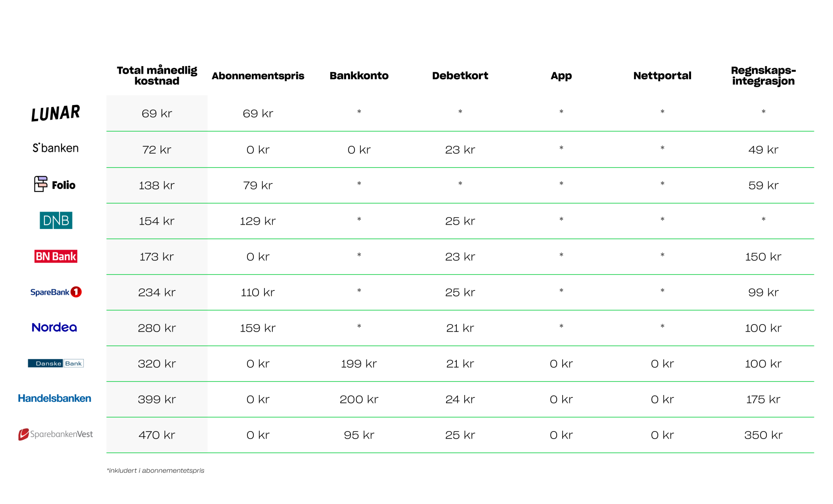Screen dimensions: 833x504
Task: Click the Total månedlig kostnad column header
Action: [157, 75]
